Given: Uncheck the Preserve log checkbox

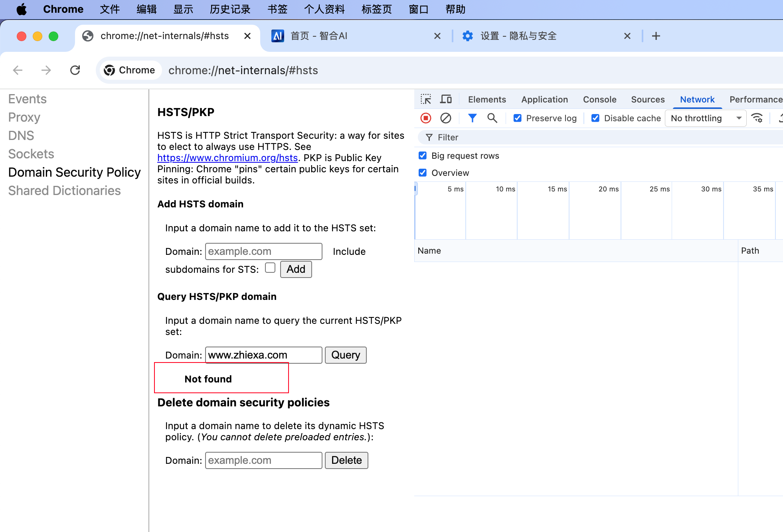Looking at the screenshot, I should click(518, 118).
